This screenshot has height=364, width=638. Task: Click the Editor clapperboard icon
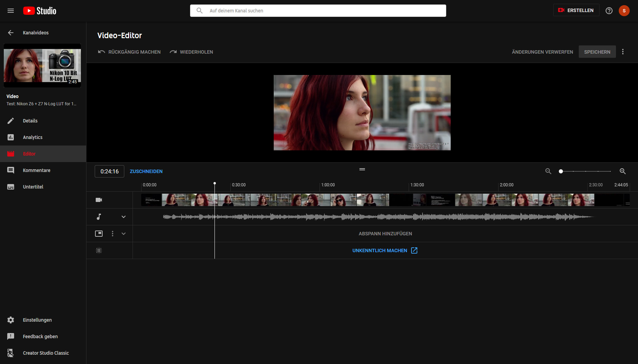click(x=11, y=154)
